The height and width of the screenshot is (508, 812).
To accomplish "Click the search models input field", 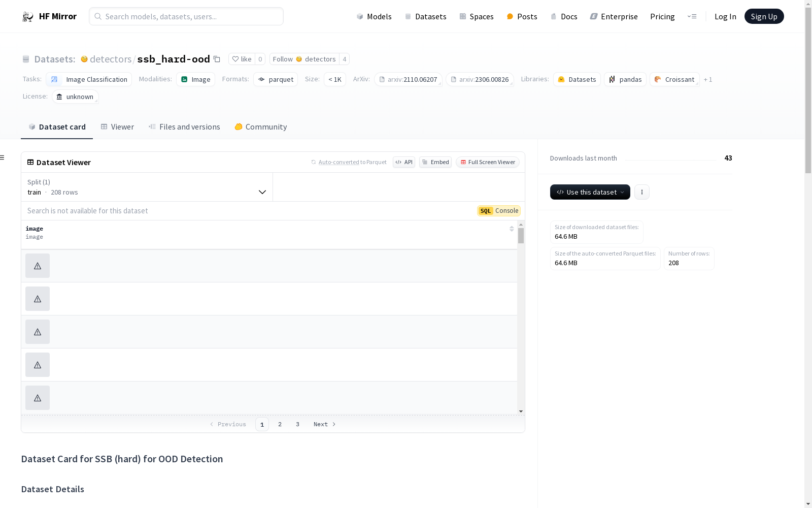I will tap(186, 16).
